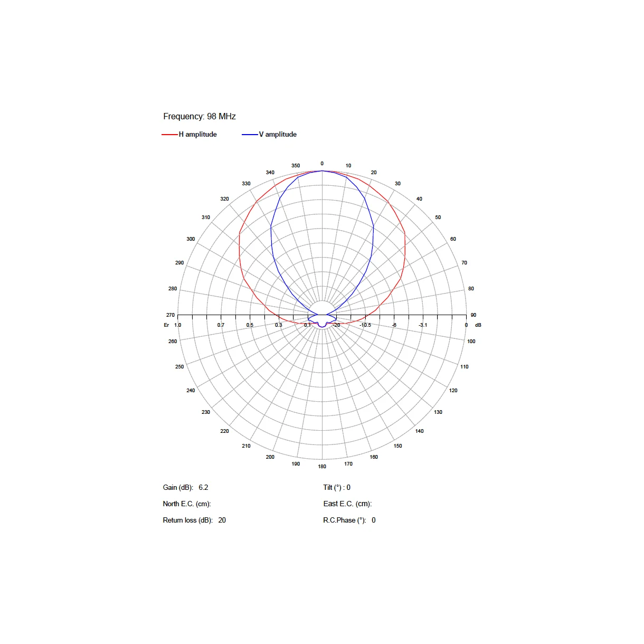Click the 'Tilt (°) : 0' text
Image resolution: width=644 pixels, height=644 pixels.
[337, 488]
